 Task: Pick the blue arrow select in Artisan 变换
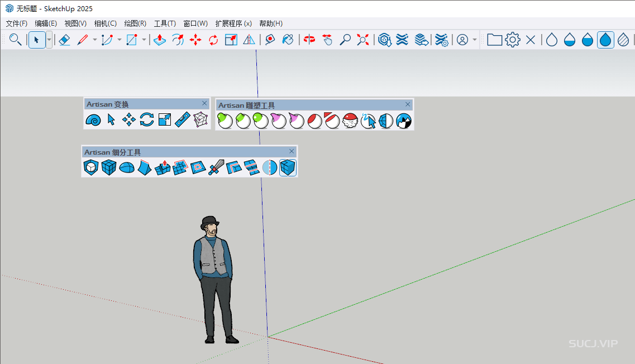click(111, 120)
